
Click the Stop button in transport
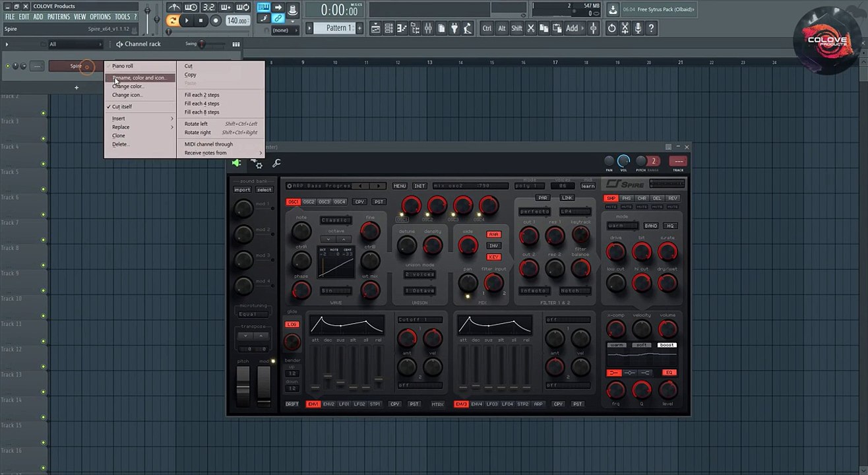[201, 20]
